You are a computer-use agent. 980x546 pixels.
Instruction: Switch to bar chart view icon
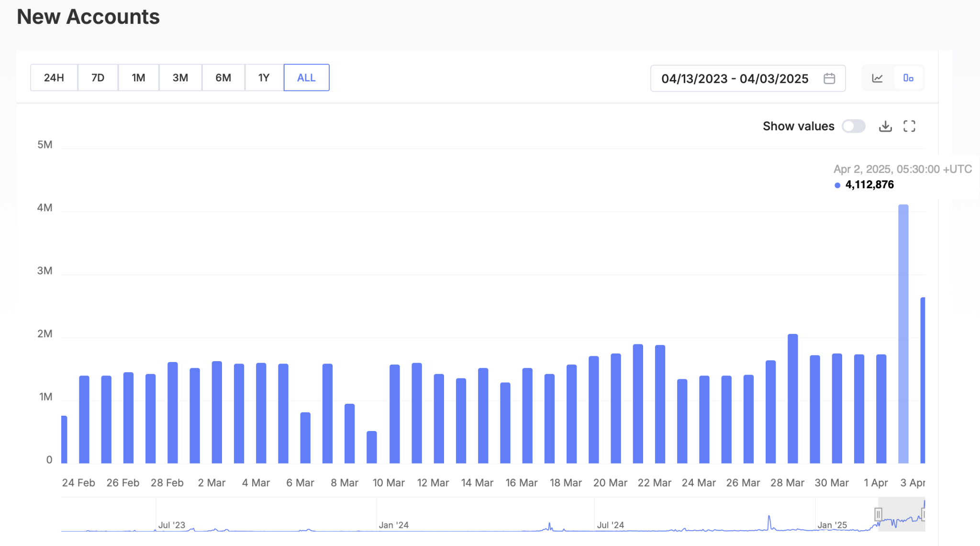(x=908, y=78)
